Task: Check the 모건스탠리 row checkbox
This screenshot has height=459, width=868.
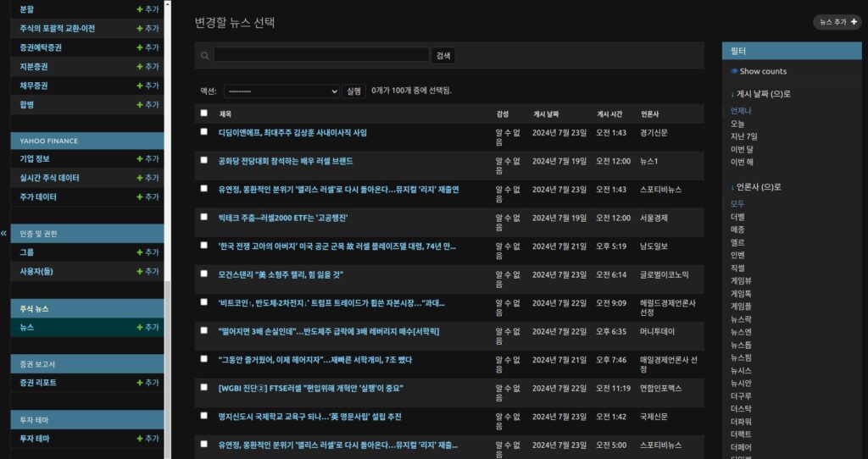Action: point(203,274)
